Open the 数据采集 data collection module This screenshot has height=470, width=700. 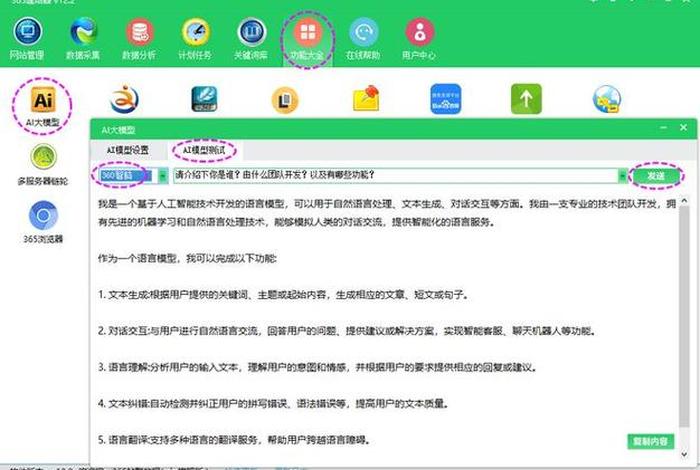pos(83,39)
